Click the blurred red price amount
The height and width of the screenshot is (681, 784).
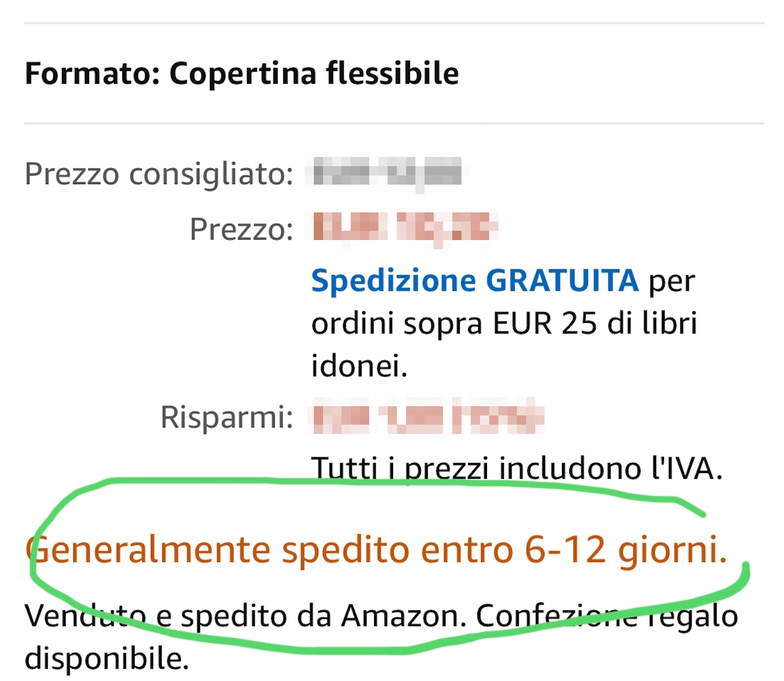pyautogui.click(x=405, y=228)
